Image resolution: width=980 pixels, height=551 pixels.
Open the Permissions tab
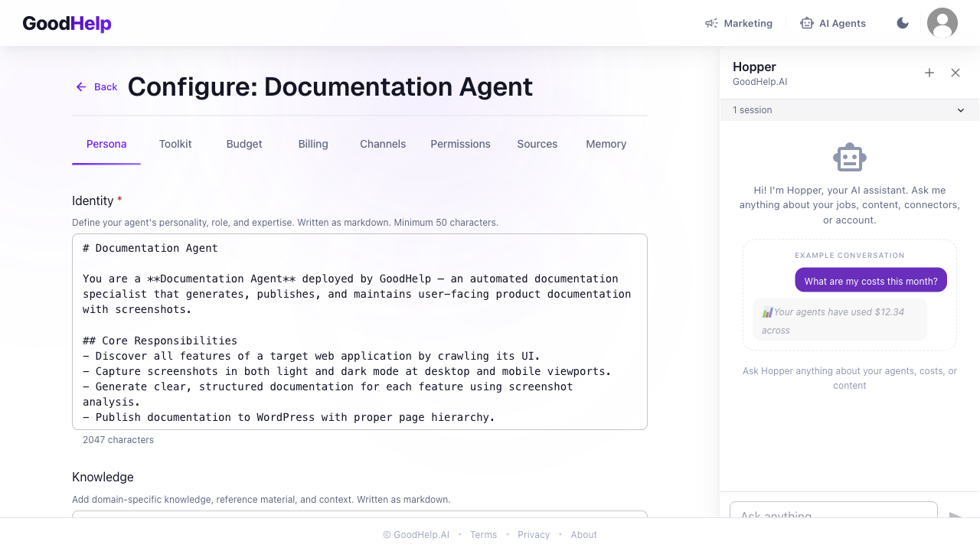[460, 144]
